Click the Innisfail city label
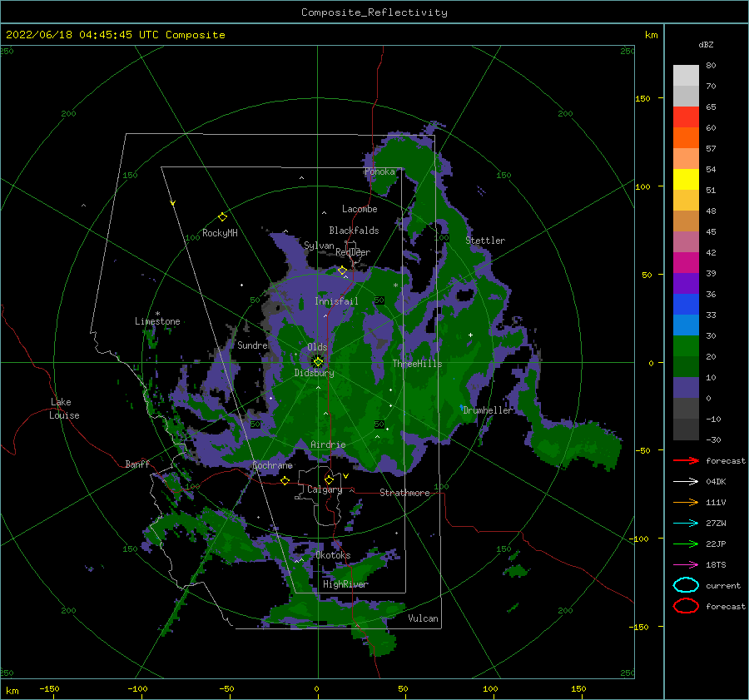 [336, 301]
